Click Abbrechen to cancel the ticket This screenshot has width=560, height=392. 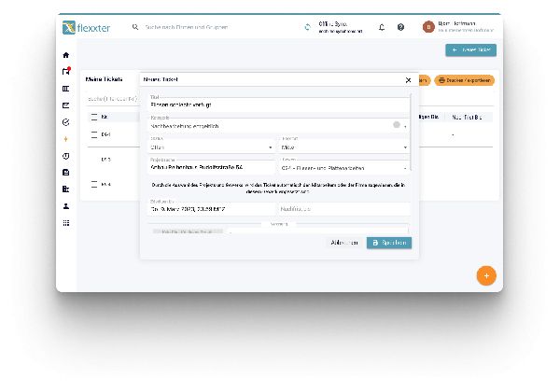pos(344,243)
